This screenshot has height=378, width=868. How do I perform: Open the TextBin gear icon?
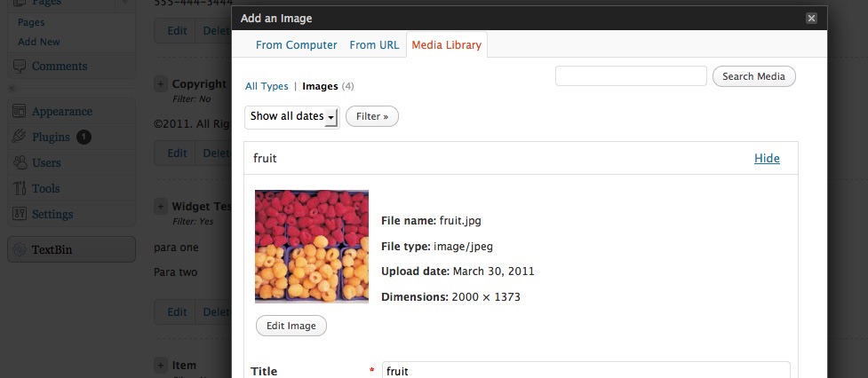click(x=20, y=250)
